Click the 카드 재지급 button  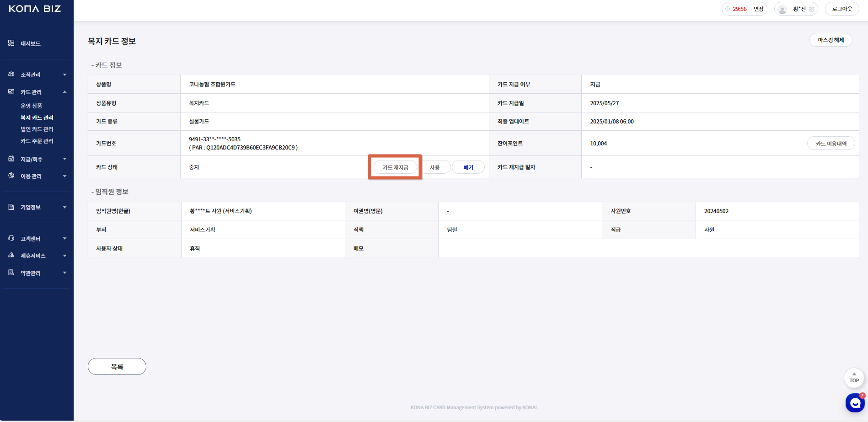(395, 167)
